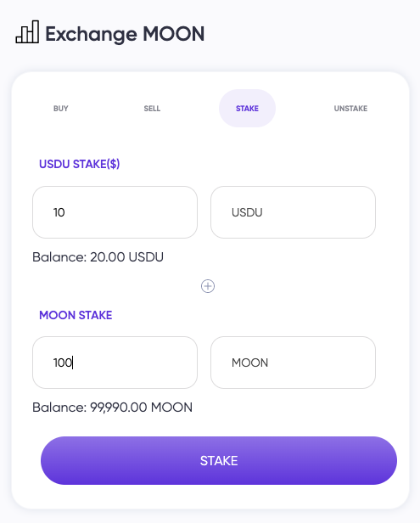
Task: Click the Balance label under the USDU field
Action: coord(59,257)
